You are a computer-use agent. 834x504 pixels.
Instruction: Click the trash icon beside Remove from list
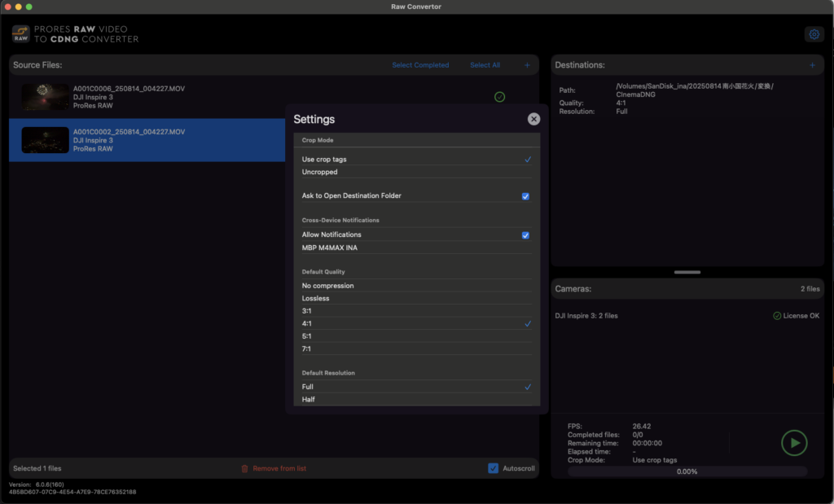244,468
